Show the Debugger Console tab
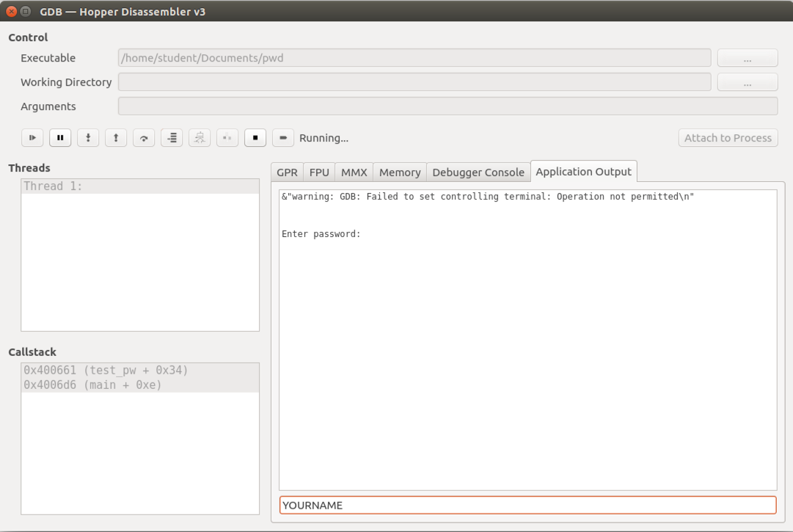The width and height of the screenshot is (793, 532). 478,172
